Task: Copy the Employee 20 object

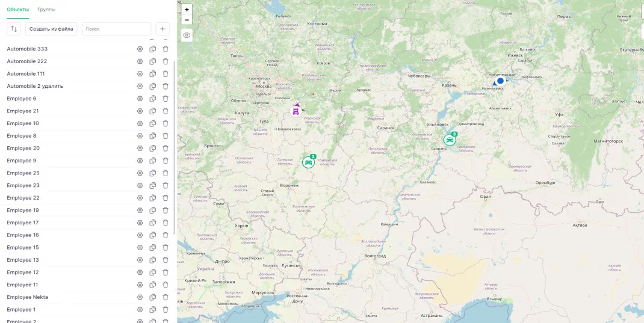Action: 153,148
